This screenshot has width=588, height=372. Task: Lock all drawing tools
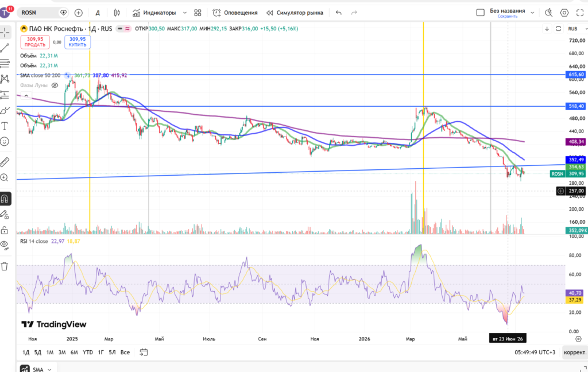(5, 230)
